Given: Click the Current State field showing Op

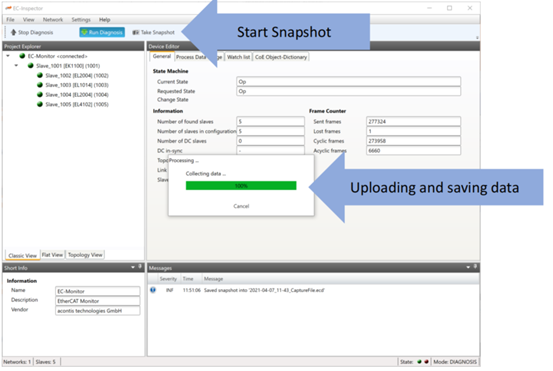Looking at the screenshot, I should pyautogui.click(x=348, y=81).
